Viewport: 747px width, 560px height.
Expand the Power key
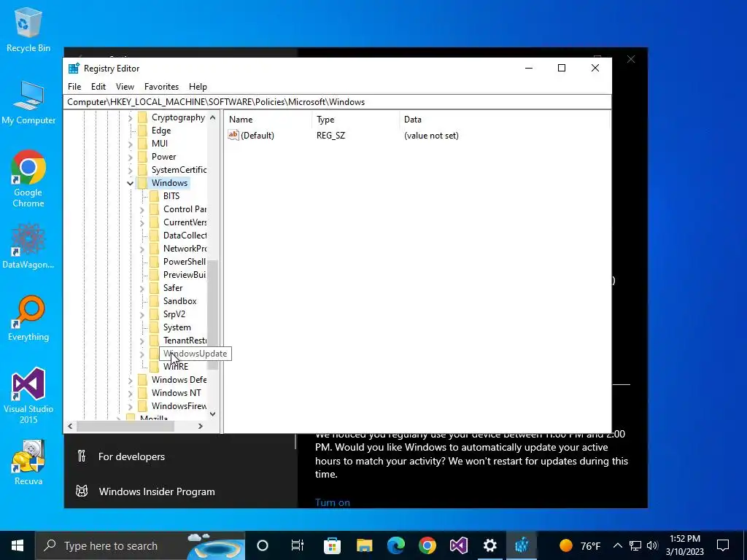click(x=130, y=157)
